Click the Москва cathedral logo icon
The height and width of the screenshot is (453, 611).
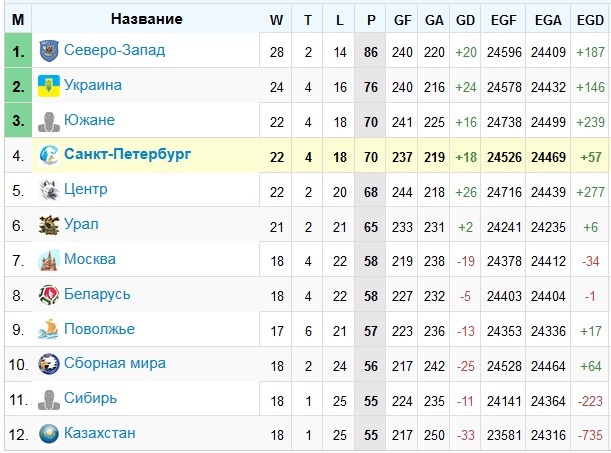[49, 260]
